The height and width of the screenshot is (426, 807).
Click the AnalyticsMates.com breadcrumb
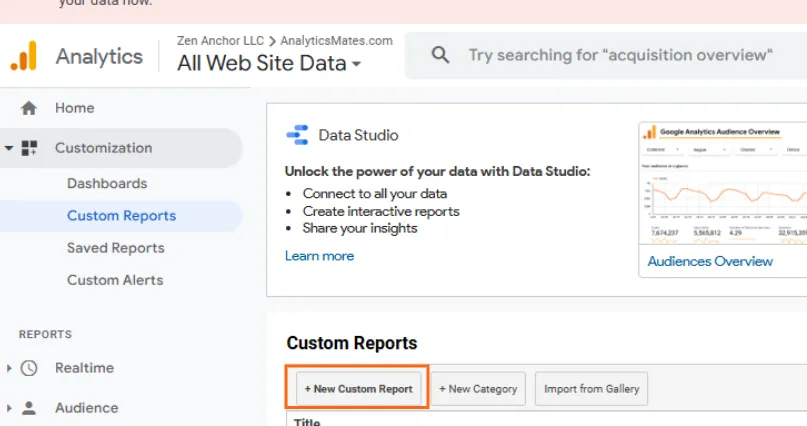[337, 41]
